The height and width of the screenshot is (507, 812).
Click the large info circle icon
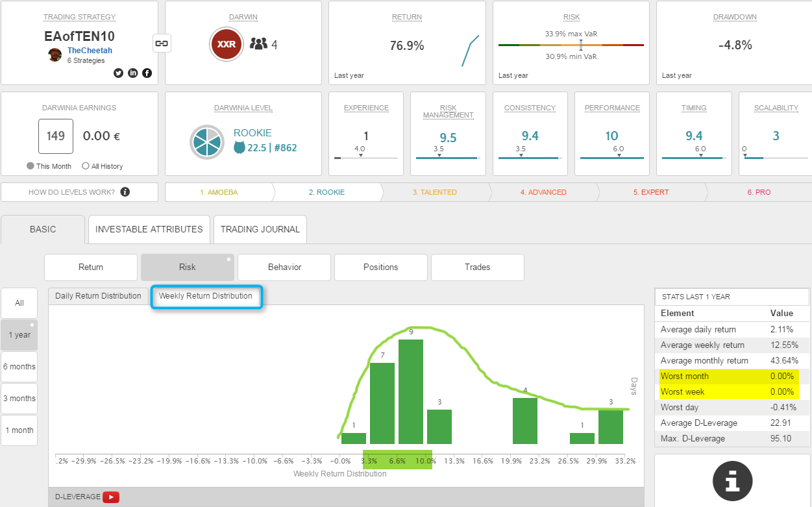(x=732, y=482)
